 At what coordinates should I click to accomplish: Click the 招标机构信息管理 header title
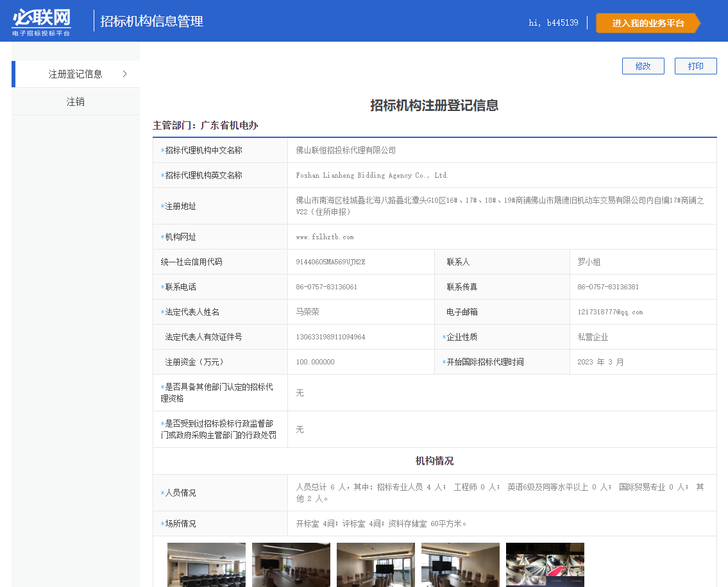[x=151, y=21]
